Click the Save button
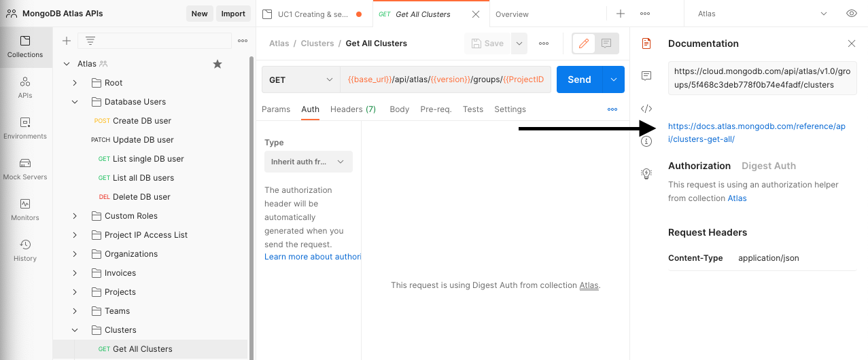The width and height of the screenshot is (868, 360). click(x=487, y=43)
